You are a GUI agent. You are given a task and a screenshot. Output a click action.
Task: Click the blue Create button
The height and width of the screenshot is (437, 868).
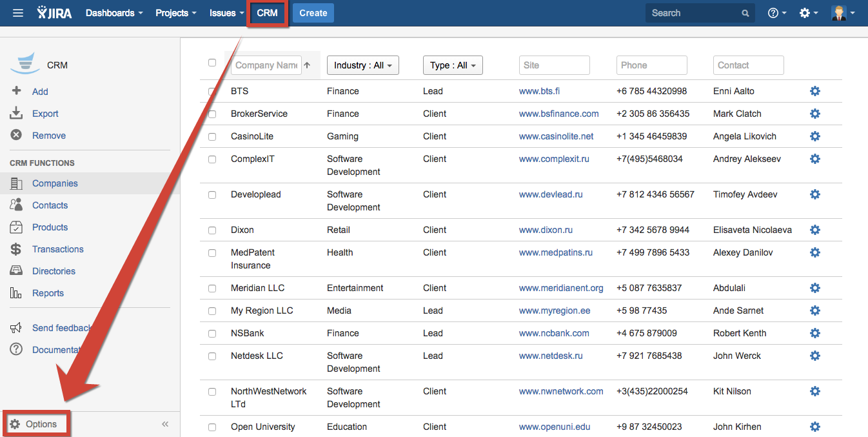click(313, 13)
